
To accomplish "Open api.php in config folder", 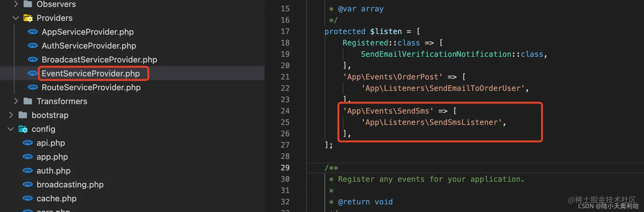I will (x=51, y=143).
